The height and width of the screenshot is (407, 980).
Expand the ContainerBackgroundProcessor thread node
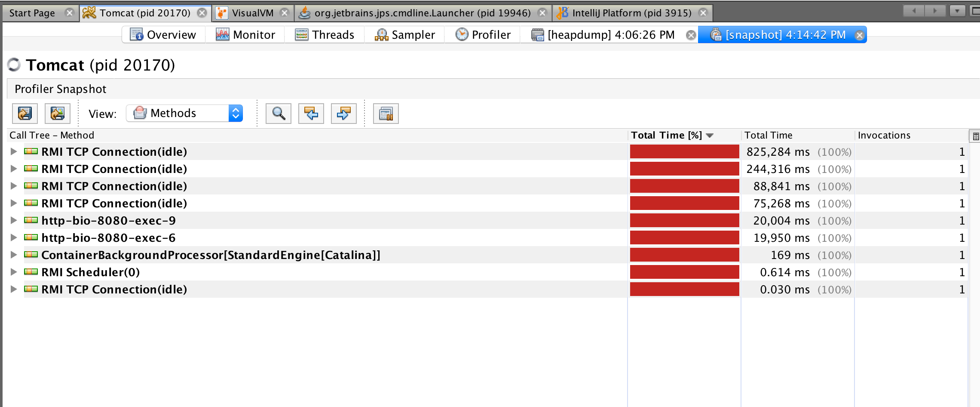coord(14,255)
